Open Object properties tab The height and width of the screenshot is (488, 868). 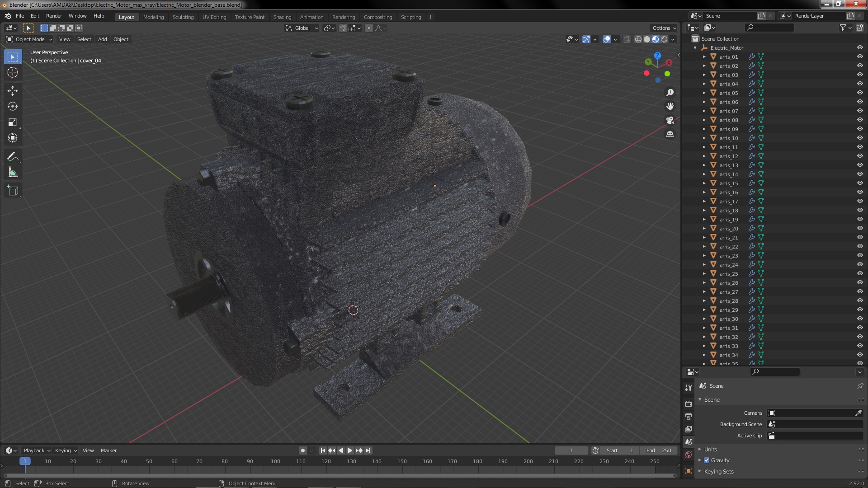pos(689,471)
